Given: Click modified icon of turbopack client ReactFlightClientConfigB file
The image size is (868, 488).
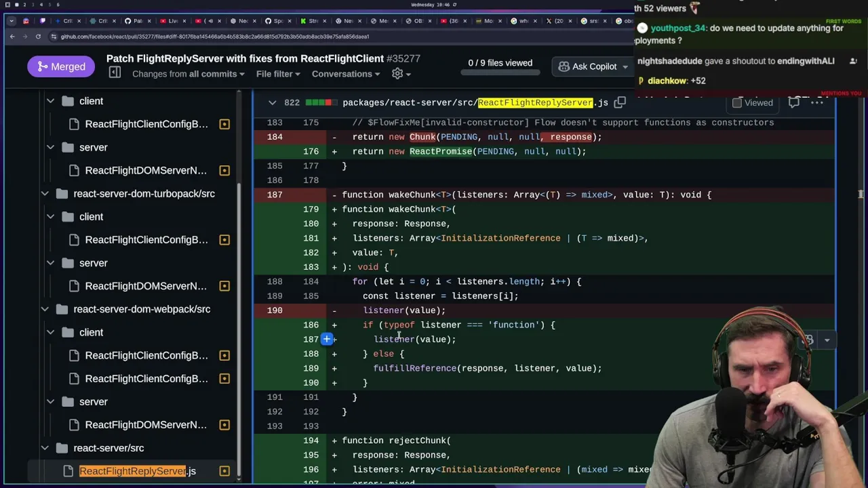Looking at the screenshot, I should click(x=224, y=239).
